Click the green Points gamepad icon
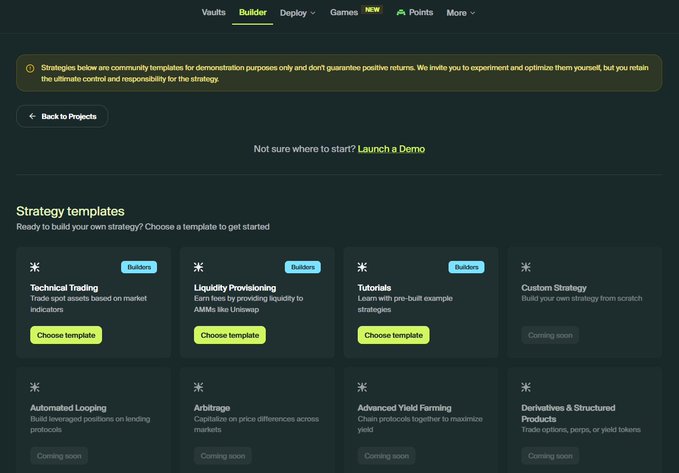This screenshot has height=473, width=679. coord(401,13)
